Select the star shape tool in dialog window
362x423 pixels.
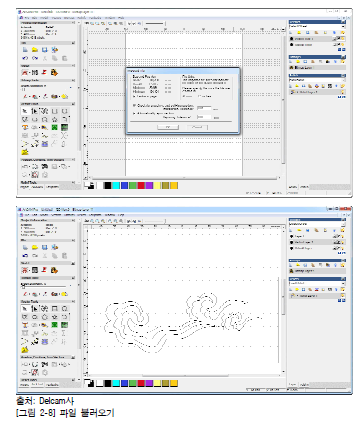[55, 119]
